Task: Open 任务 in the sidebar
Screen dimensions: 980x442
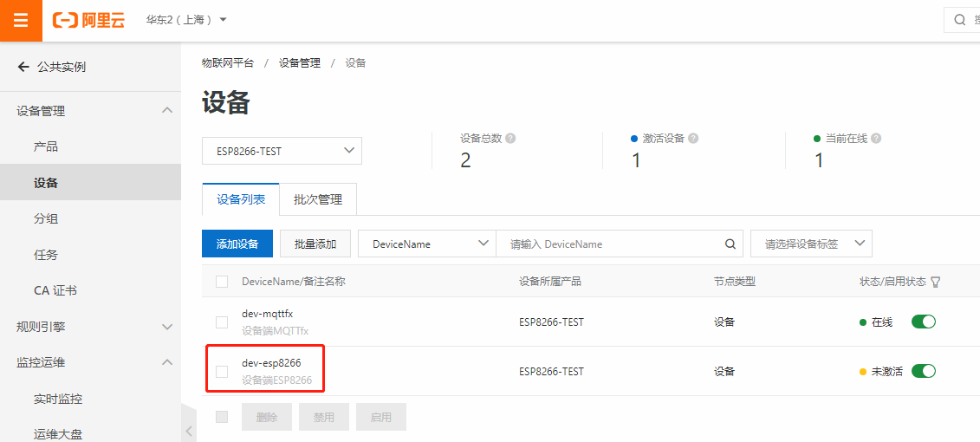Action: (x=46, y=255)
